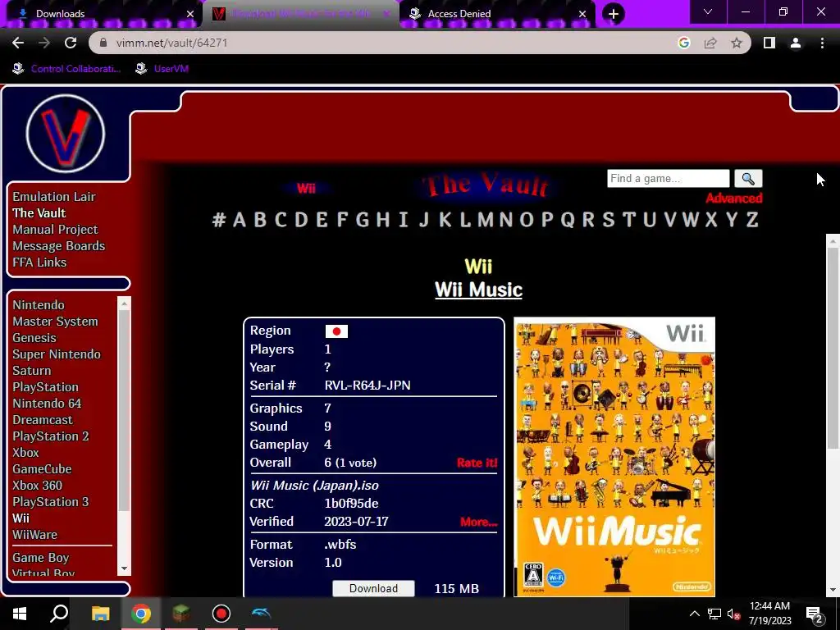Click the taskbar clock and date
Image resolution: width=840 pixels, height=630 pixels.
click(x=769, y=614)
